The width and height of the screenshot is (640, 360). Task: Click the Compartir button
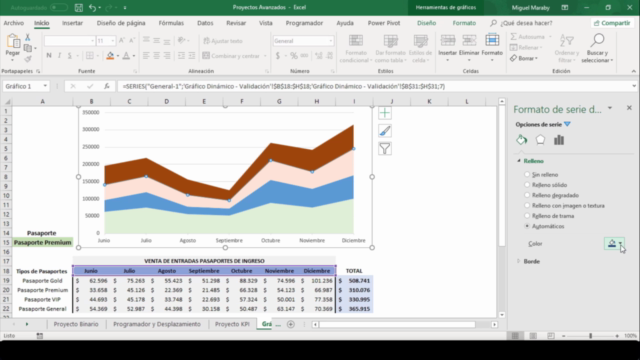click(612, 23)
